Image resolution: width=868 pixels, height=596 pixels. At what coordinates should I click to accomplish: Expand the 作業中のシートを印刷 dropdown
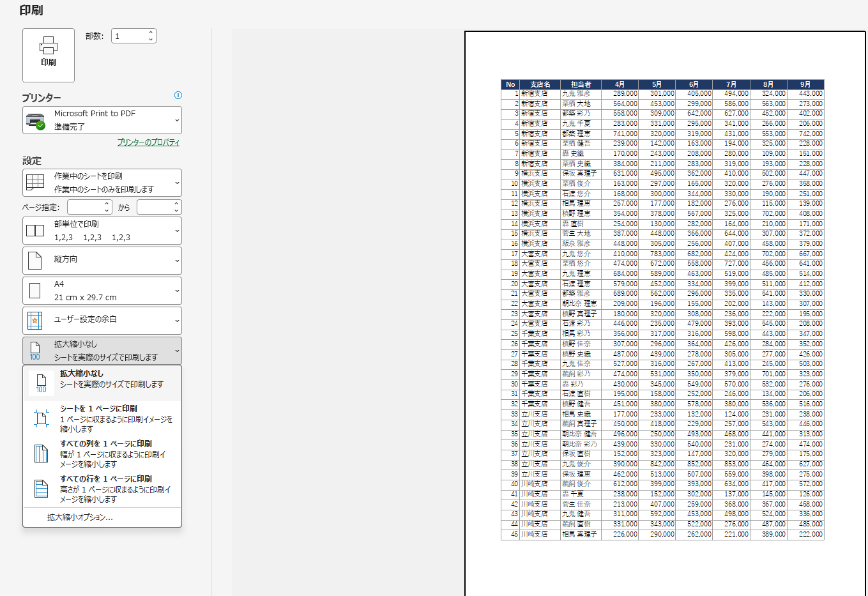pyautogui.click(x=102, y=183)
